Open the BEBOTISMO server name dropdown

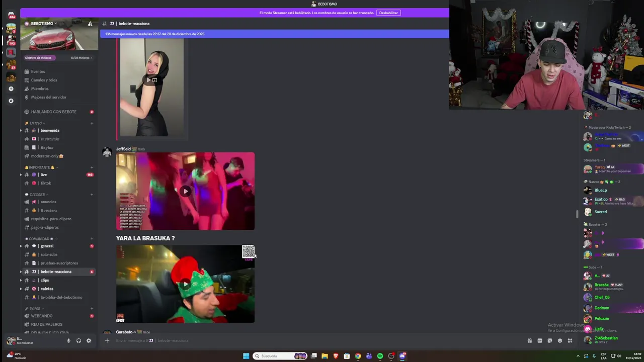pyautogui.click(x=44, y=24)
